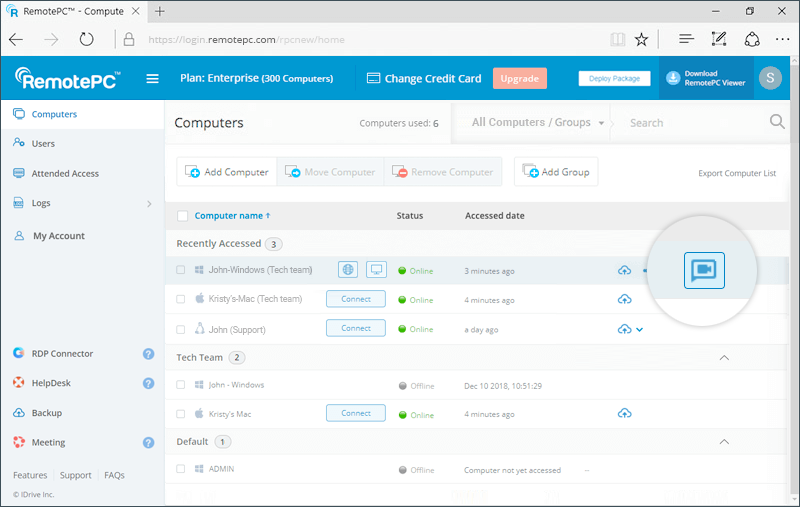Click cloud upload icon in Kristy's Mac row
The width and height of the screenshot is (800, 507).
coord(624,414)
